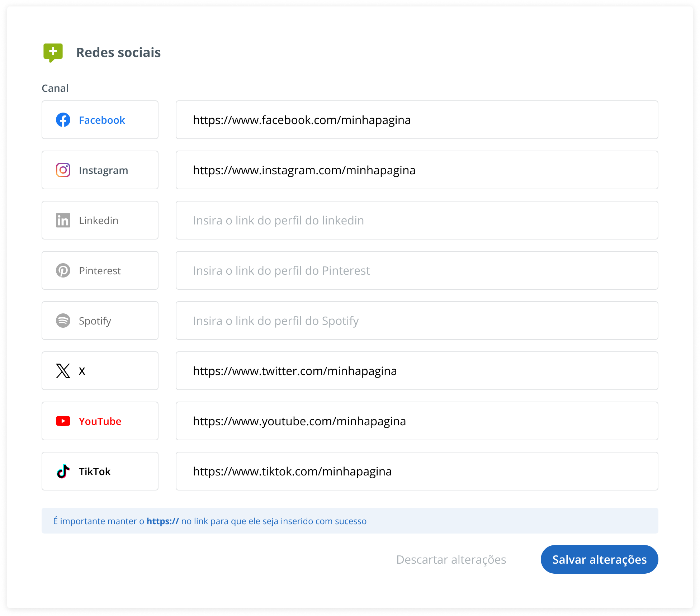Viewport: 700px width, 616px height.
Task: Click the empty Pinterest profile link field
Action: click(417, 270)
